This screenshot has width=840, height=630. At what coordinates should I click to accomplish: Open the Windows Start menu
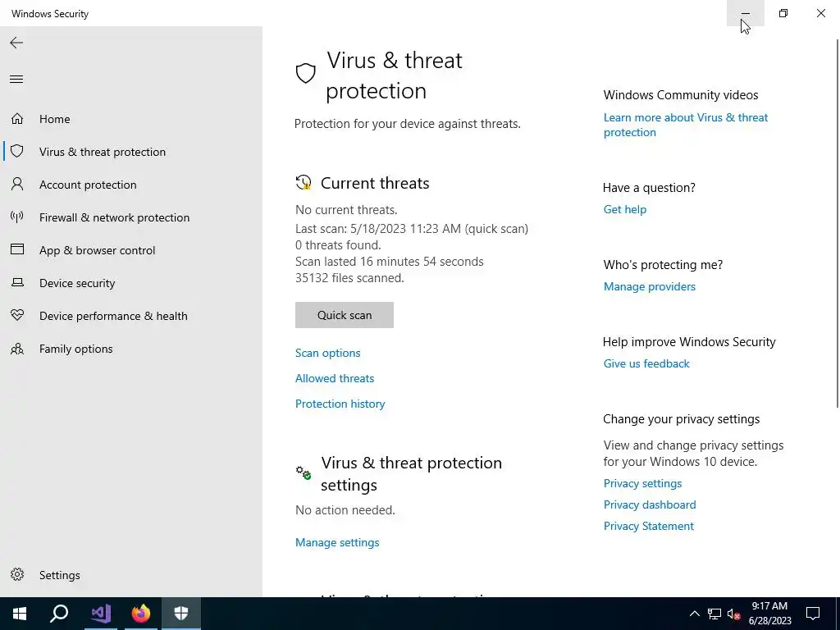[20, 614]
